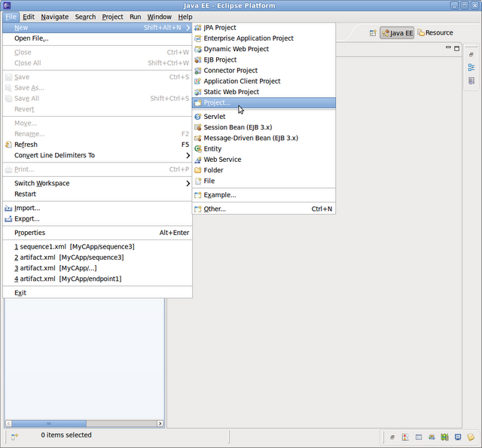Open the Navigate menu
Viewport: 482px width, 448px height.
pyautogui.click(x=55, y=17)
